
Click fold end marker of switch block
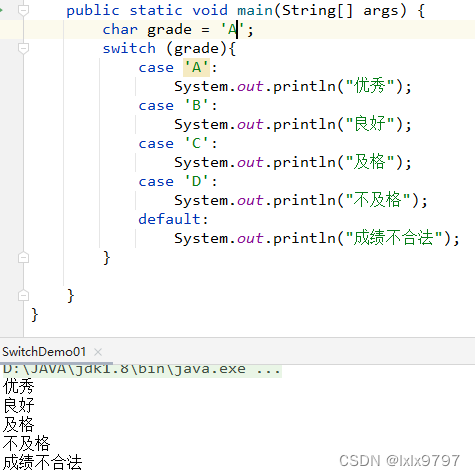tap(23, 258)
